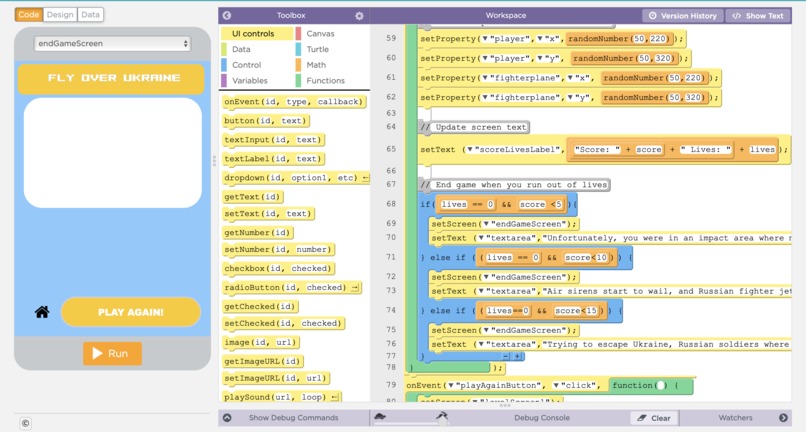This screenshot has height=432, width=806.
Task: Click the Run button
Action: [x=112, y=353]
